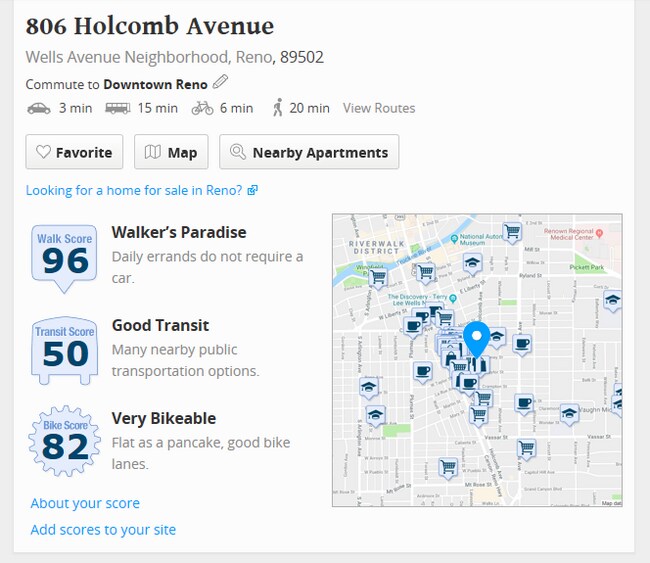Click the walking person commute icon

click(278, 108)
